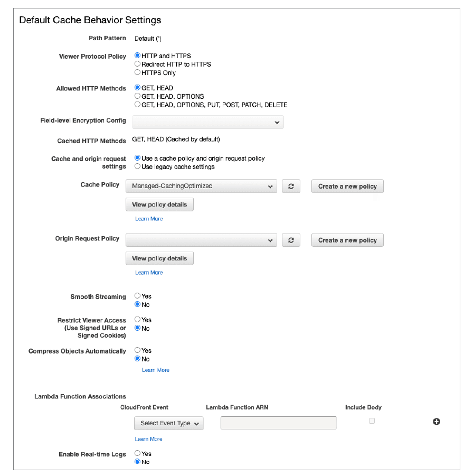Refresh the Cache Policy list

click(x=291, y=186)
